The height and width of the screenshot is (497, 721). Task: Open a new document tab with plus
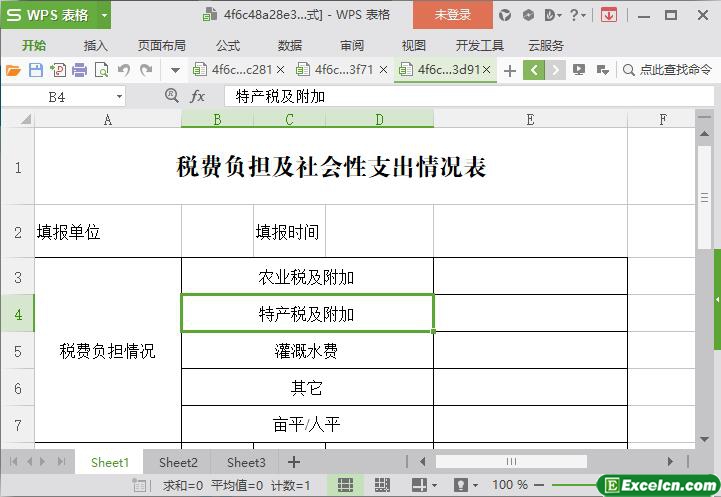pyautogui.click(x=510, y=70)
